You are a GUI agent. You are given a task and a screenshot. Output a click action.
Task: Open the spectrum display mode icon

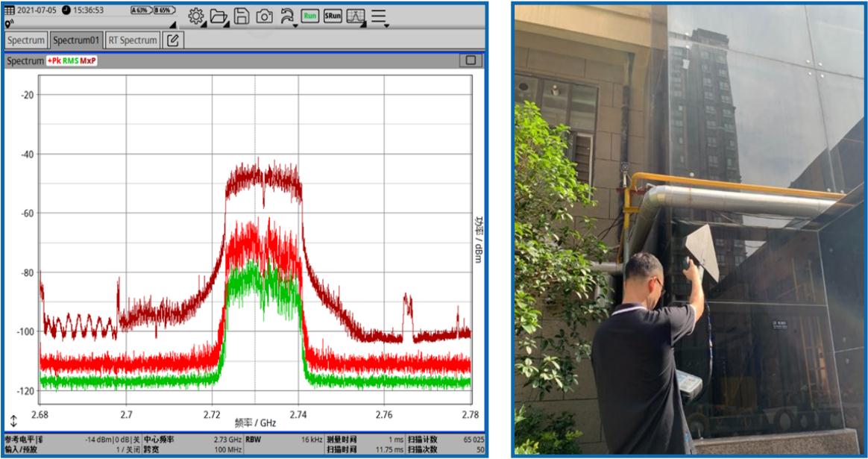click(x=356, y=16)
